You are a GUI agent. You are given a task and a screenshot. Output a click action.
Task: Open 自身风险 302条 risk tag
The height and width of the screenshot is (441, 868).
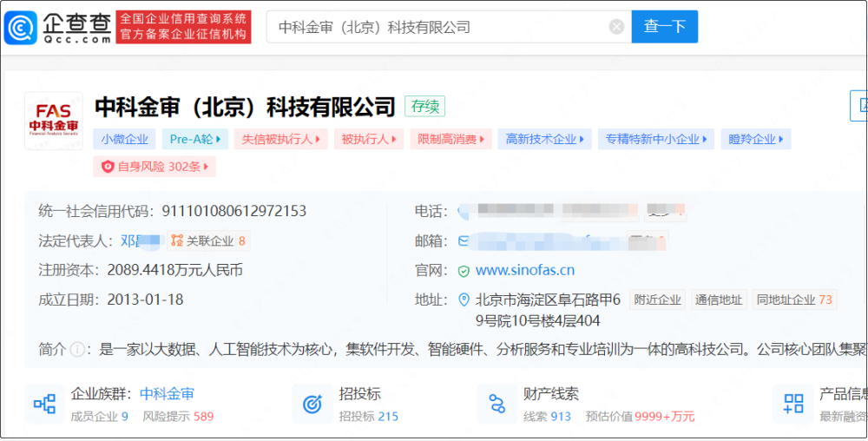(155, 167)
